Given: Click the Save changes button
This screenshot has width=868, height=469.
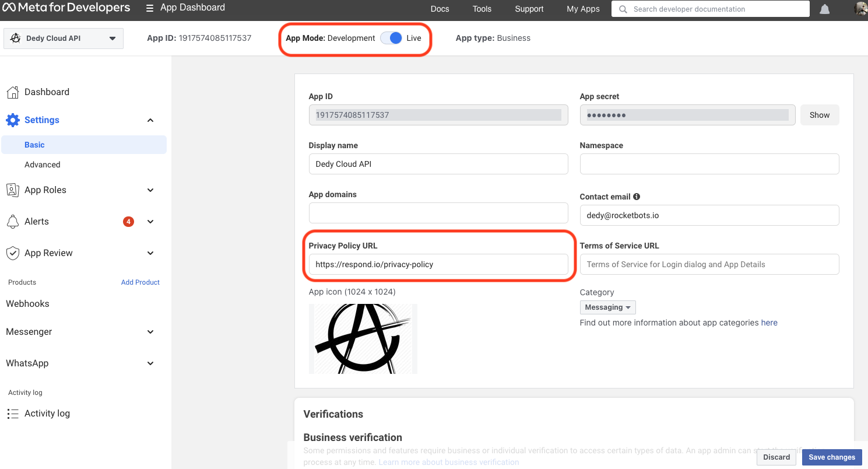Looking at the screenshot, I should tap(831, 457).
